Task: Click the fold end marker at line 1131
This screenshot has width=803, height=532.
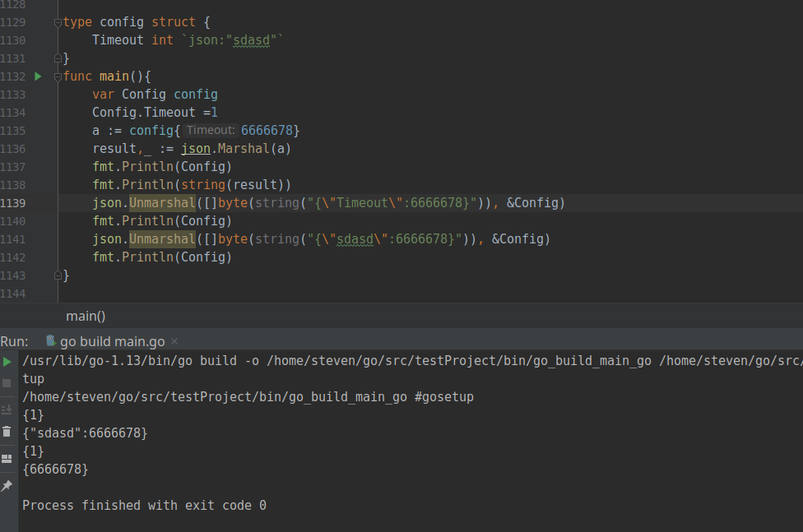Action: click(x=58, y=58)
